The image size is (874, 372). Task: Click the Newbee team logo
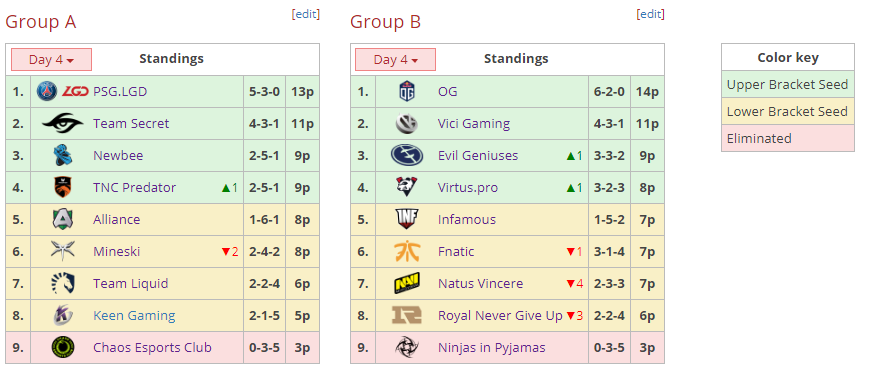point(63,156)
